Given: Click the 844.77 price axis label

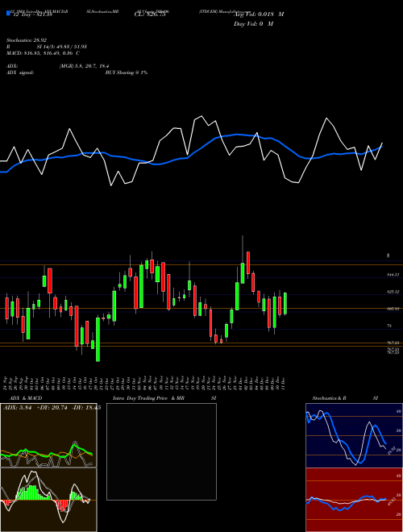Looking at the screenshot, I should (x=393, y=275).
